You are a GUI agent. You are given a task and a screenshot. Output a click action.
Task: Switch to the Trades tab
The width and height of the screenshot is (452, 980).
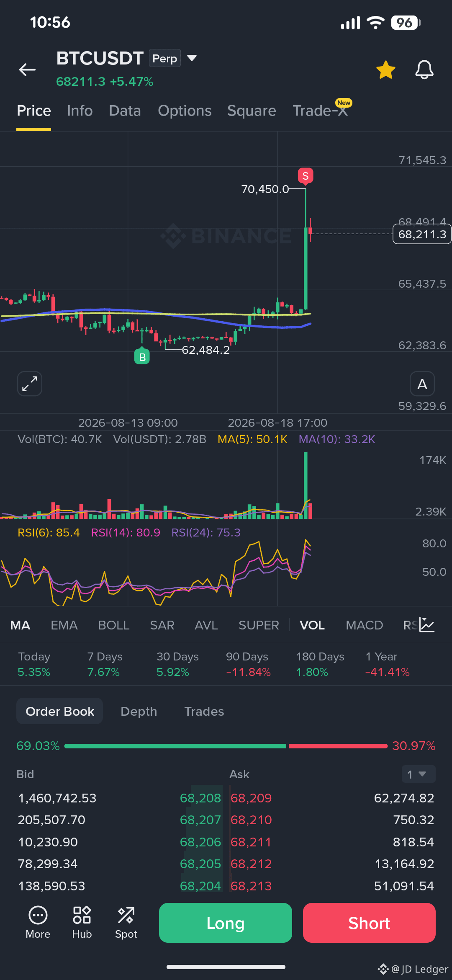pos(204,712)
